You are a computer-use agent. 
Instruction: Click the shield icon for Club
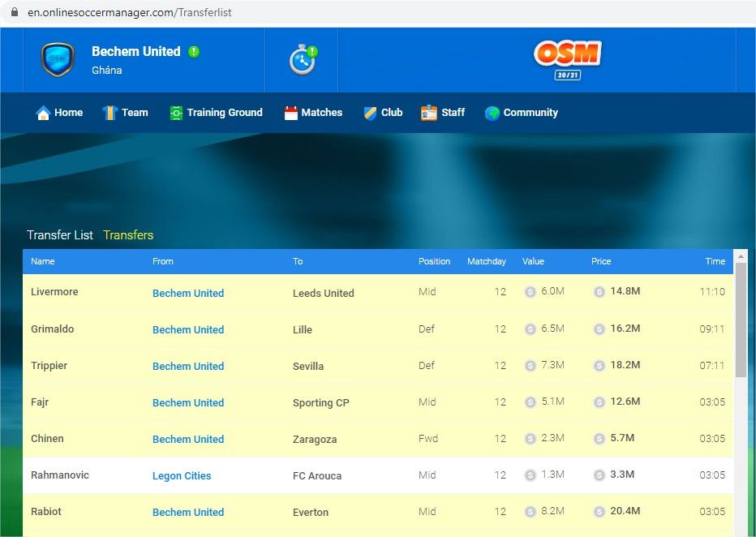pyautogui.click(x=370, y=113)
